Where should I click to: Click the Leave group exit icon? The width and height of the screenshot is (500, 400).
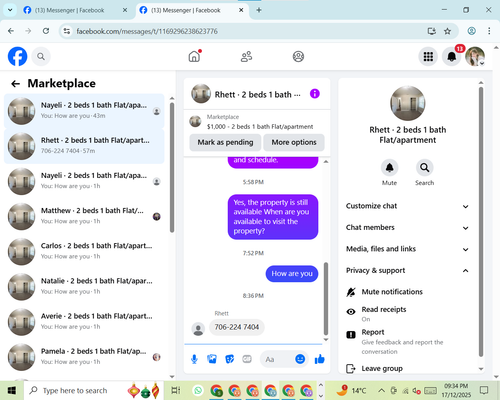click(351, 368)
